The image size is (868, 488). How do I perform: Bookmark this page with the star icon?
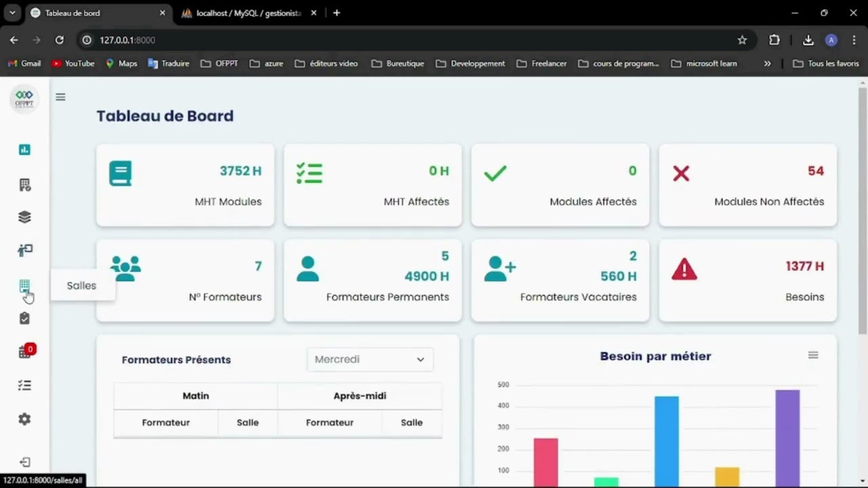[742, 40]
